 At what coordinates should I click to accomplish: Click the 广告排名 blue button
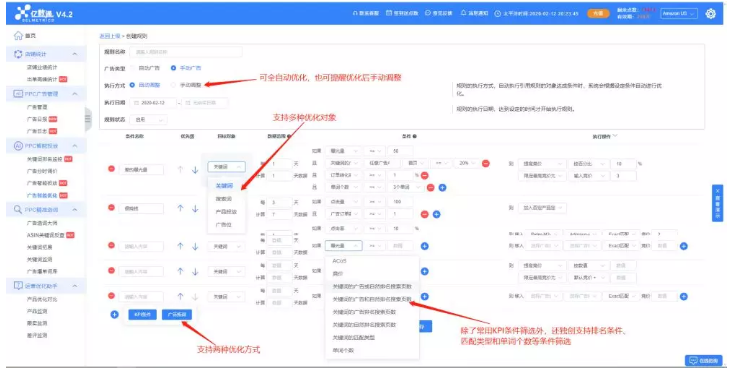(176, 314)
